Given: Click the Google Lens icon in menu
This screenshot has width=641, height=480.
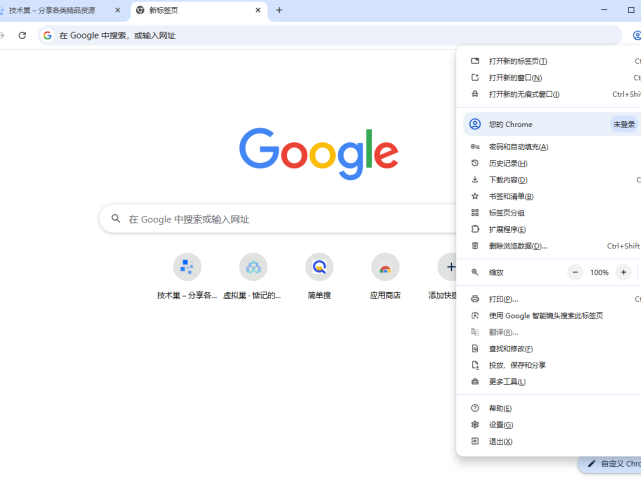Looking at the screenshot, I should (x=475, y=316).
